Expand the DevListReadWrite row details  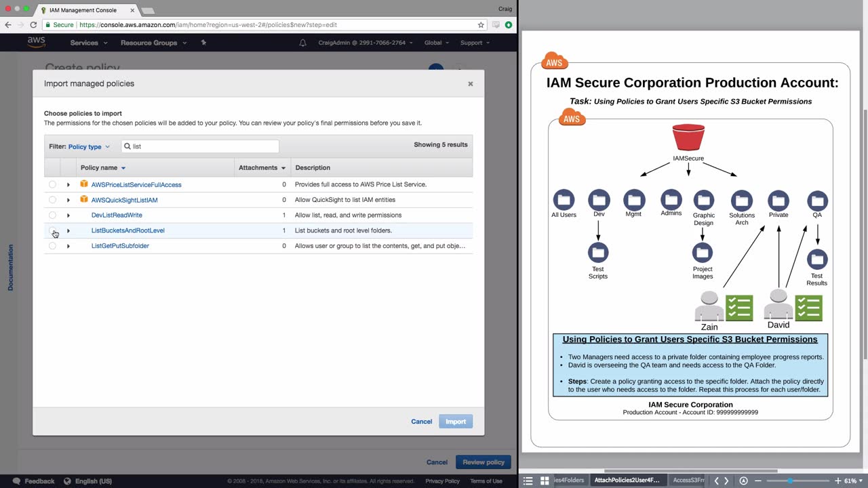click(x=68, y=216)
